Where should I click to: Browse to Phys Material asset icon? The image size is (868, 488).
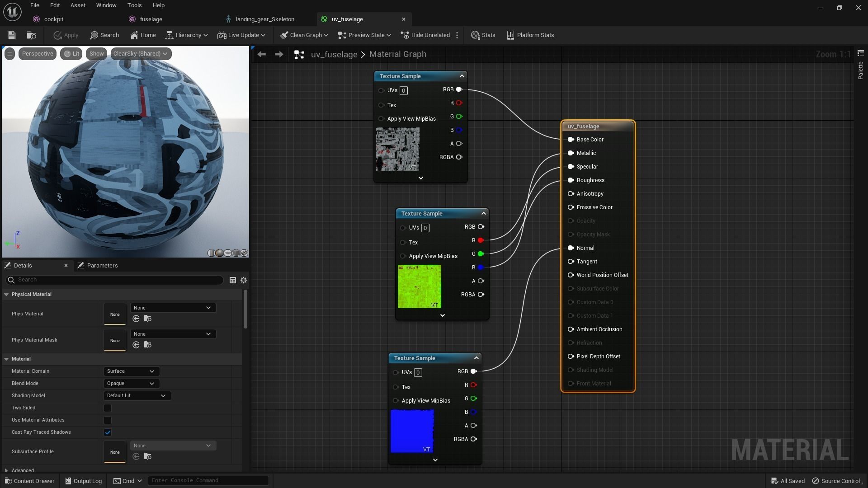147,319
